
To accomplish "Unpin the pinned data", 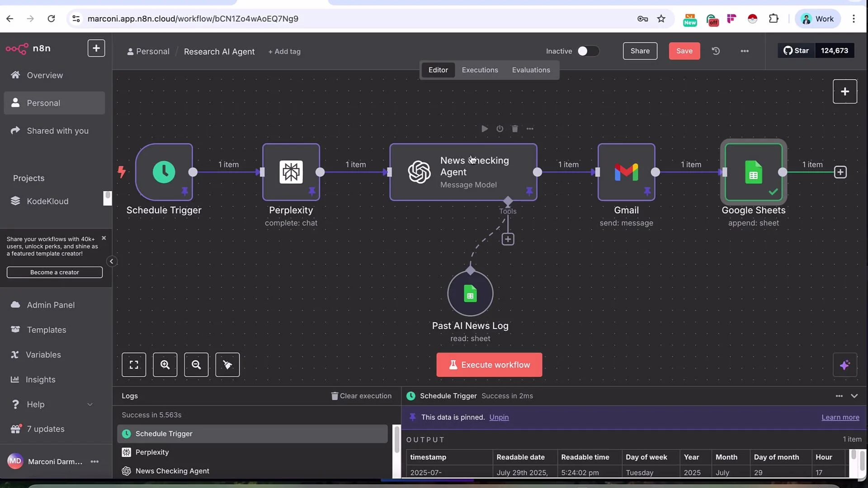I will (499, 417).
